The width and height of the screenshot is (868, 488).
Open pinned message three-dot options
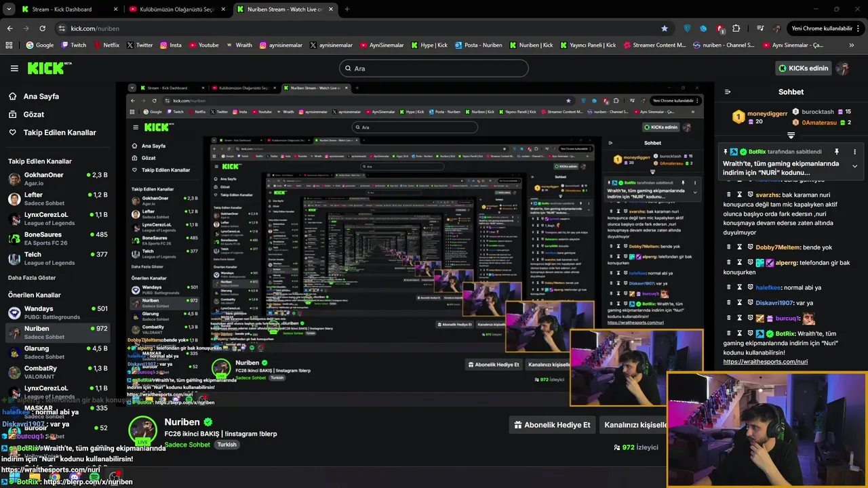(854, 152)
